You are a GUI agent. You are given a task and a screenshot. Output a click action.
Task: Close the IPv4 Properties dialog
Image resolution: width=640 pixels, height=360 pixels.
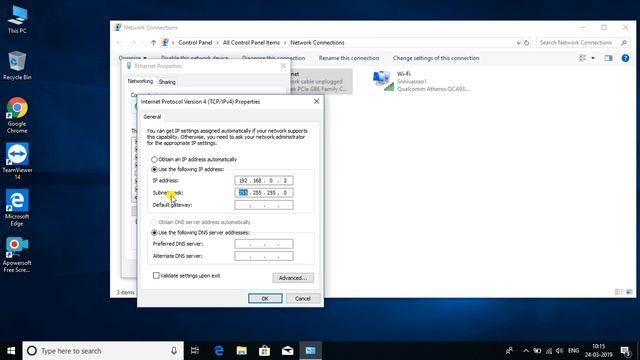316,101
